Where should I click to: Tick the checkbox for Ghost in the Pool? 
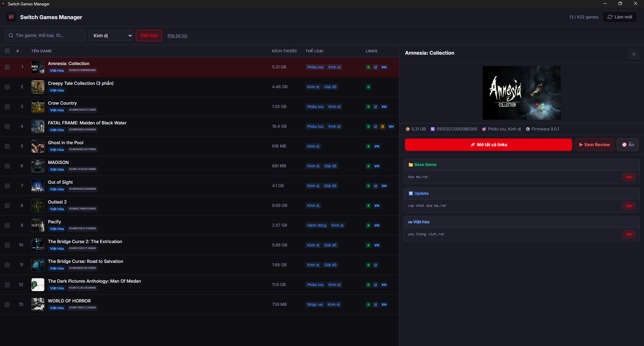7,146
